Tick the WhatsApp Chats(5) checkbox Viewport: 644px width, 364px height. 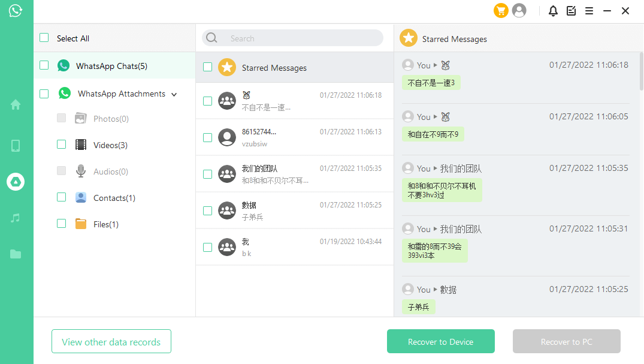[x=44, y=65]
